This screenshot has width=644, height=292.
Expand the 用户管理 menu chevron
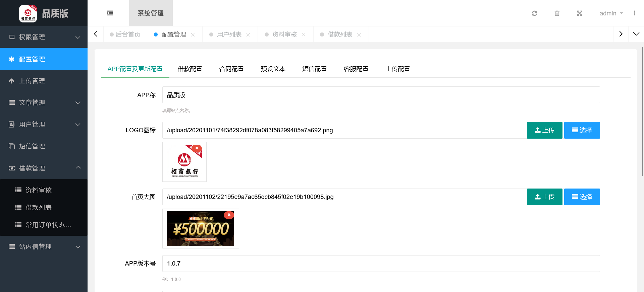click(x=78, y=124)
